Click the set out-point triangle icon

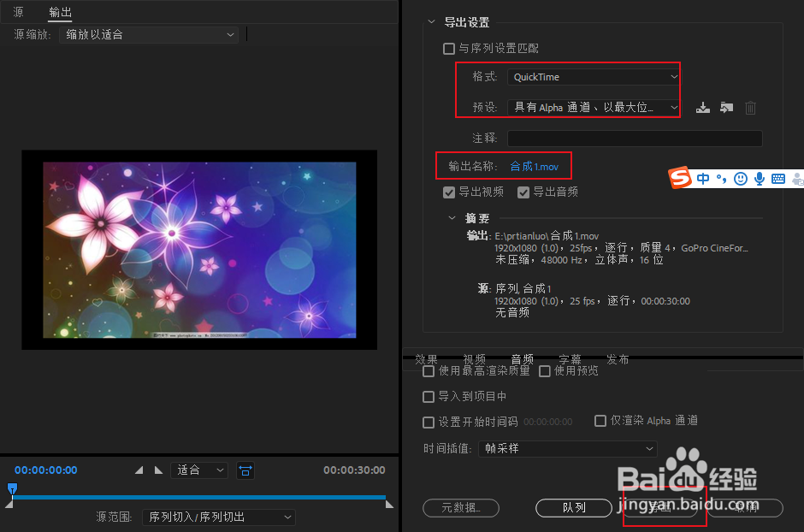click(x=158, y=470)
